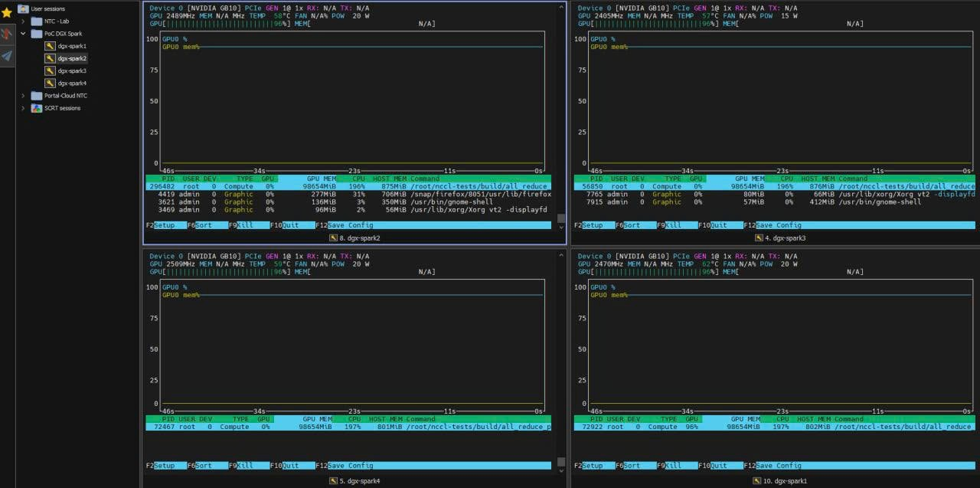Image resolution: width=980 pixels, height=488 pixels.
Task: Select the firefox process row in dgx-spark2 pane
Action: [345, 194]
